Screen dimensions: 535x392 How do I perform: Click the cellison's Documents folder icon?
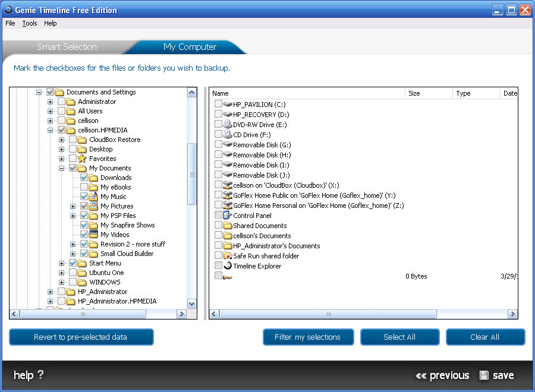click(x=228, y=235)
